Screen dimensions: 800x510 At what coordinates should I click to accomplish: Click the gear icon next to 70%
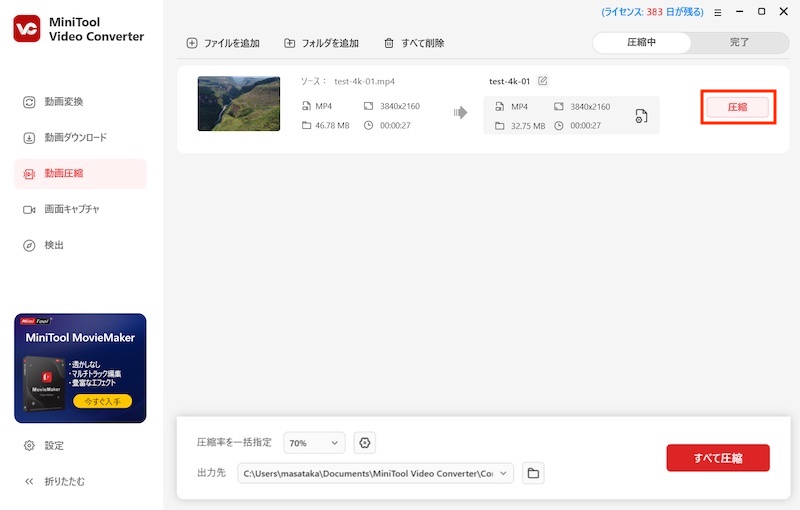point(365,442)
